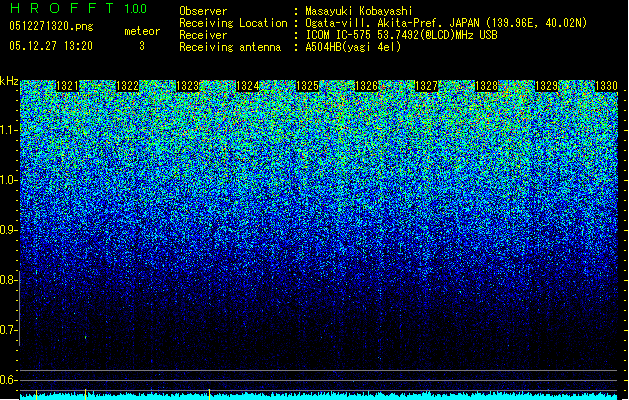
Task: Click the 1328 time marker
Action: point(487,86)
